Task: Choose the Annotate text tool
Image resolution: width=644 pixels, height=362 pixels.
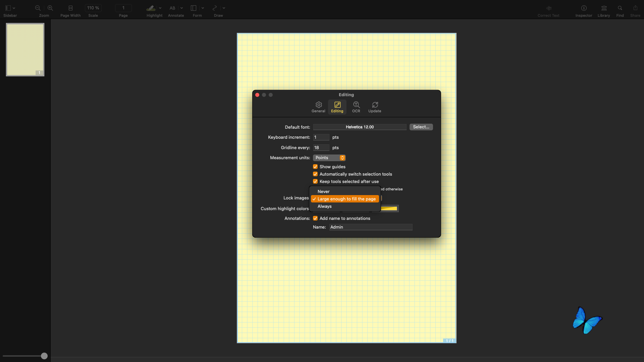Action: [172, 8]
